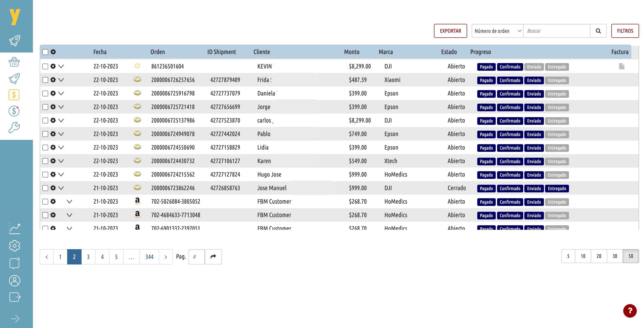Click the Buscar search input field
The image size is (644, 328).
click(x=557, y=31)
